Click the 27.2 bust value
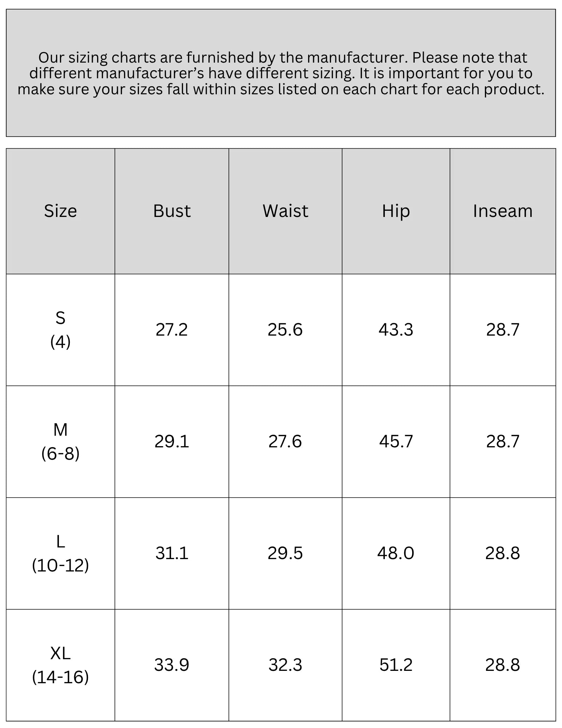Image resolution: width=562 pixels, height=728 pixels. click(x=172, y=330)
